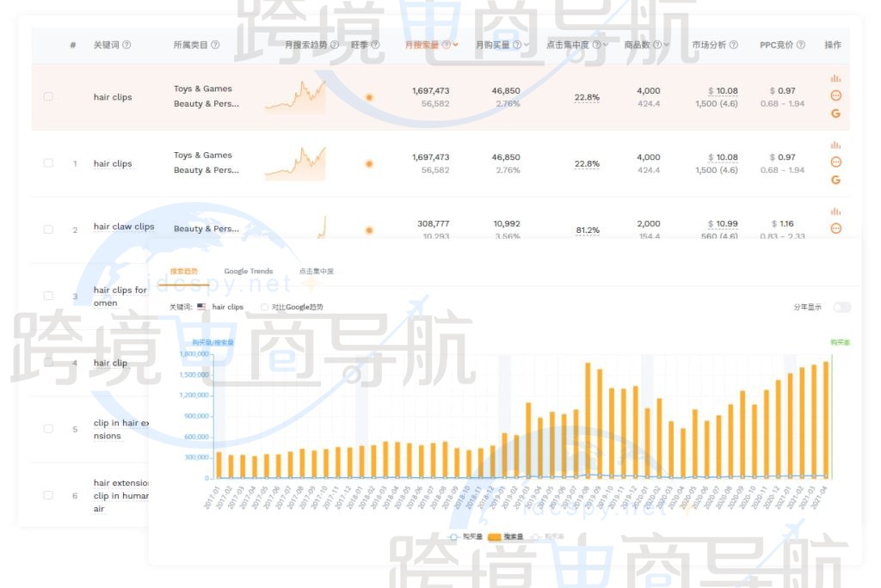
Task: Click the trend chart icon in highlighted row
Action: pos(835,78)
